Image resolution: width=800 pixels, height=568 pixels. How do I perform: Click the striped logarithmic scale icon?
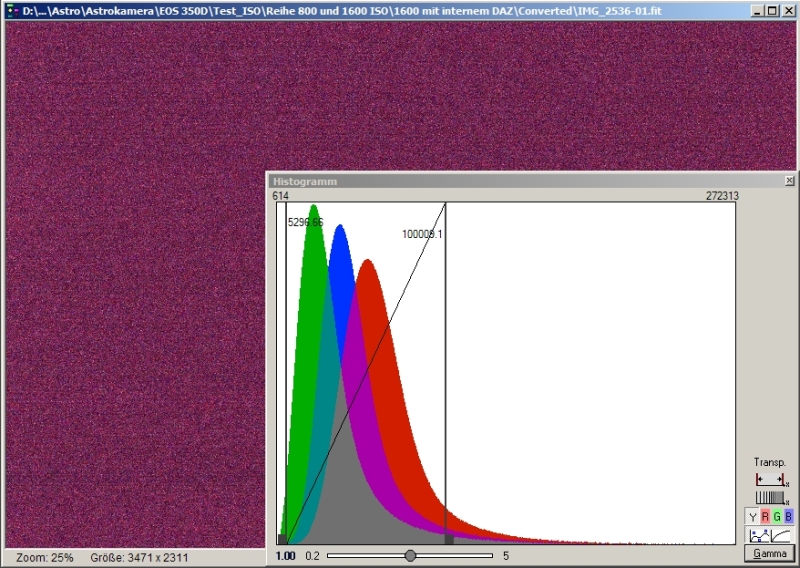pyautogui.click(x=770, y=497)
